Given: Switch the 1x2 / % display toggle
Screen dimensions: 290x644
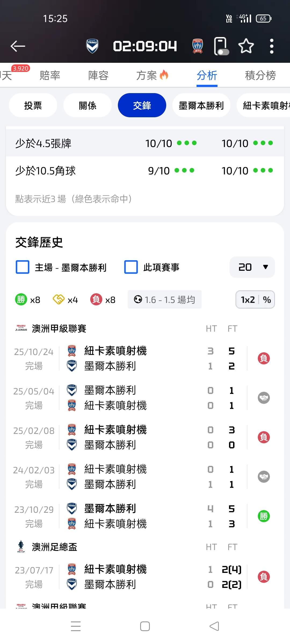Looking at the screenshot, I should [255, 299].
